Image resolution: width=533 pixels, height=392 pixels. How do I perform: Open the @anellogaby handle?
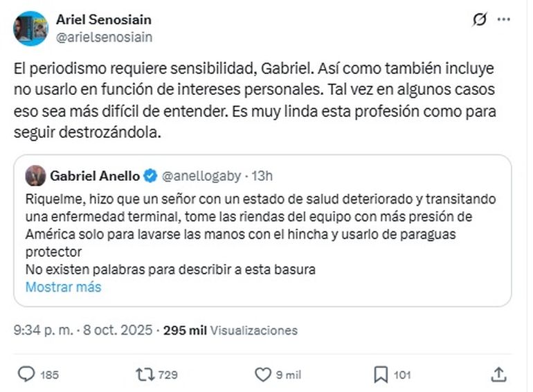point(195,177)
